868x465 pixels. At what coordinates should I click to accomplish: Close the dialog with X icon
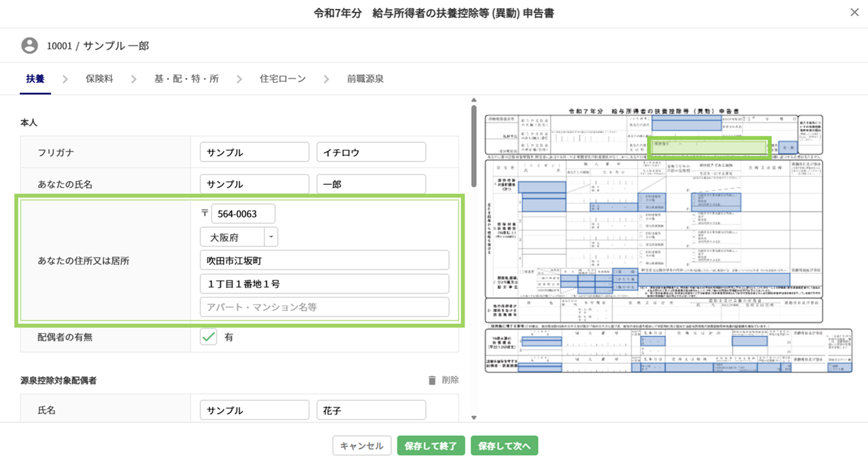pos(854,12)
